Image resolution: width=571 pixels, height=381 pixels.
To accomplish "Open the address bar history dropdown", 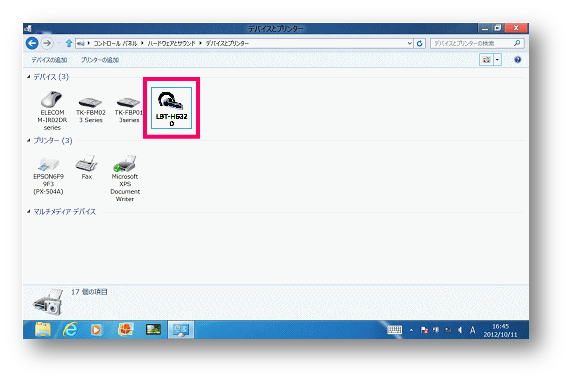I will click(x=410, y=43).
